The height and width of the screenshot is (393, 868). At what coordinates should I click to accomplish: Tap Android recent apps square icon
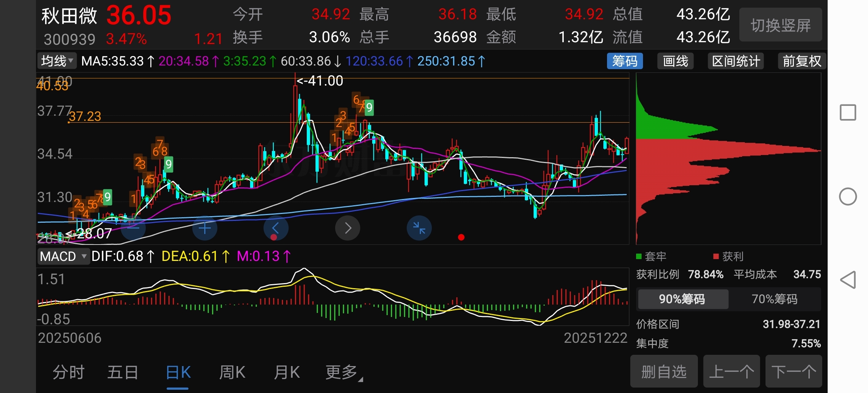[x=848, y=112]
